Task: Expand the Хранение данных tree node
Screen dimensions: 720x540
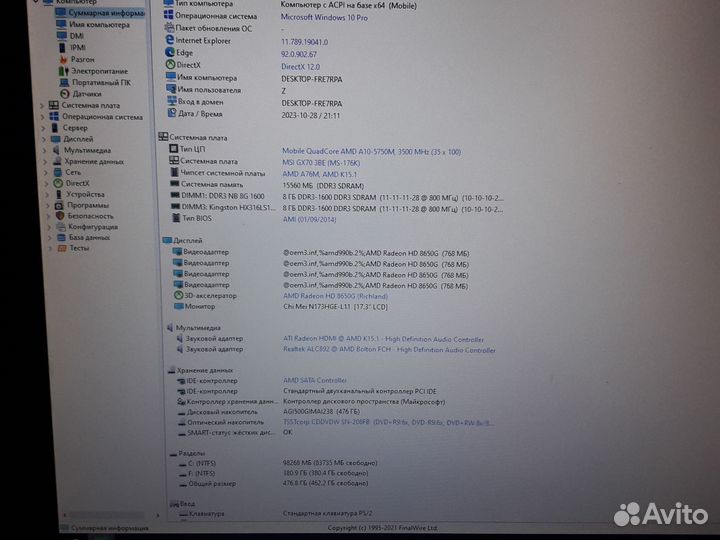Action: [x=45, y=162]
